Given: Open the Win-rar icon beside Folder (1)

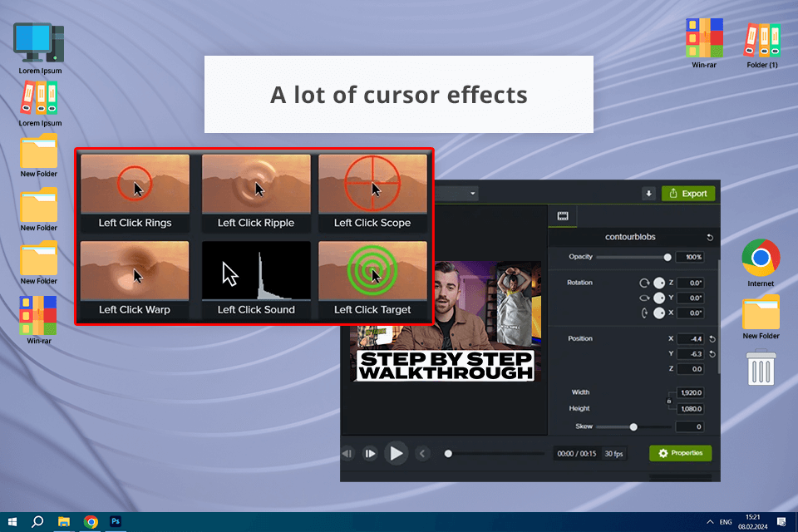Looking at the screenshot, I should tap(704, 43).
